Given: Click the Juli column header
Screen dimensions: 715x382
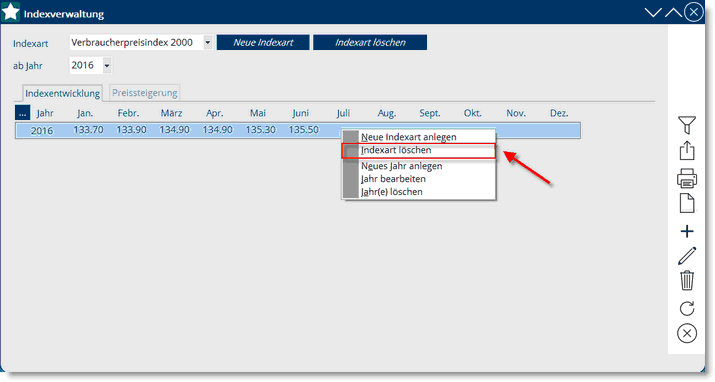Looking at the screenshot, I should click(343, 113).
